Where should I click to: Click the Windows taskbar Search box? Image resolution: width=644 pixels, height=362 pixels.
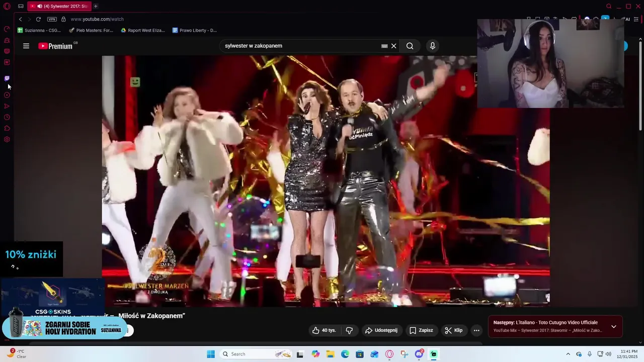tap(257, 354)
